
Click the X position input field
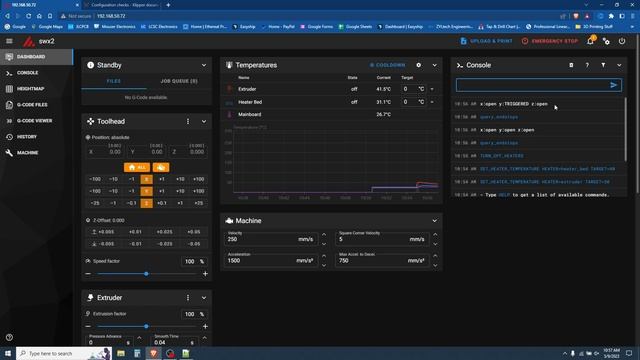[104, 151]
